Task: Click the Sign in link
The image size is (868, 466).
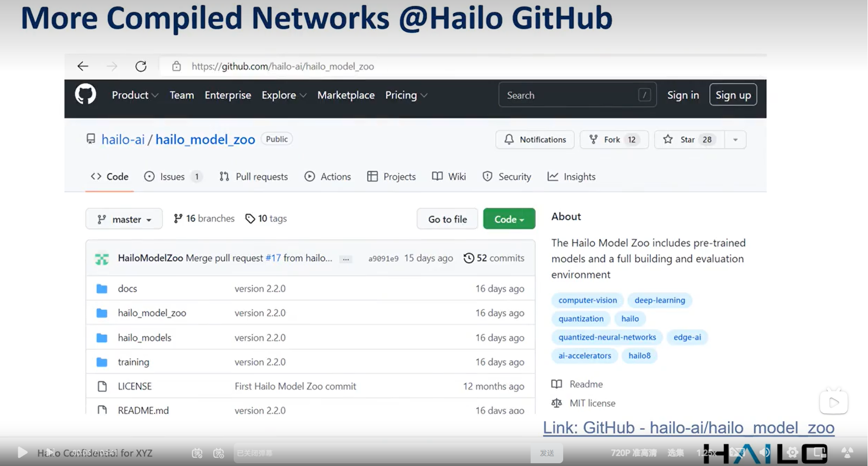Action: pyautogui.click(x=683, y=95)
